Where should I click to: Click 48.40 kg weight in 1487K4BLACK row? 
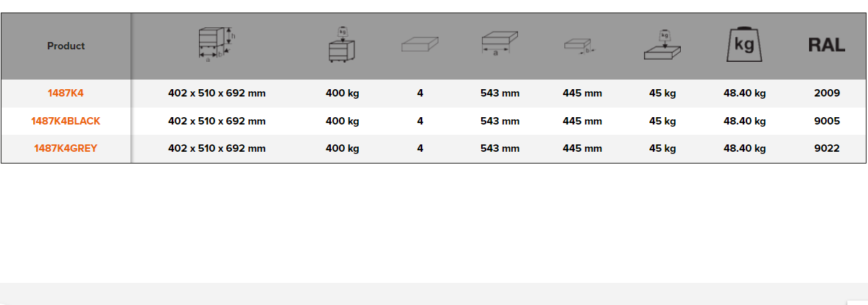744,121
